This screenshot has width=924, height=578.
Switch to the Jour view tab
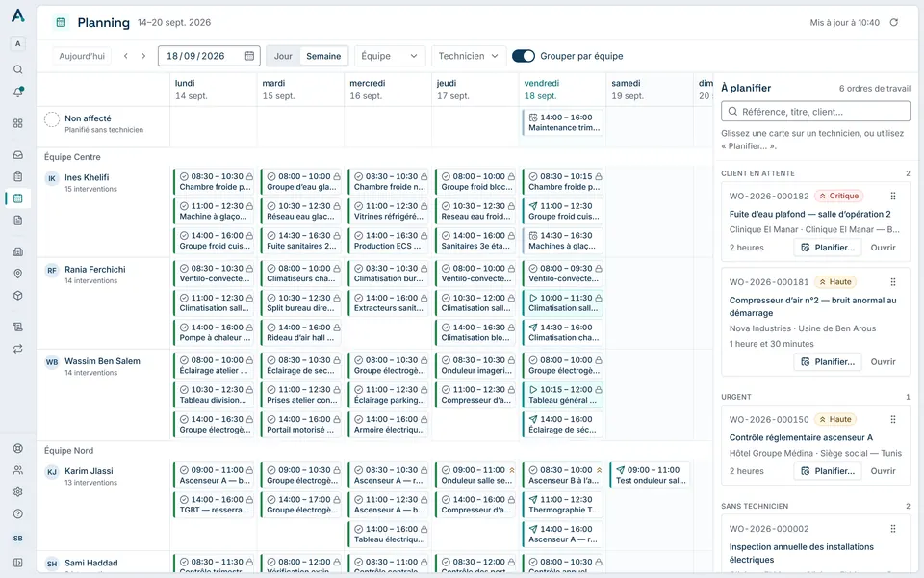pyautogui.click(x=283, y=56)
